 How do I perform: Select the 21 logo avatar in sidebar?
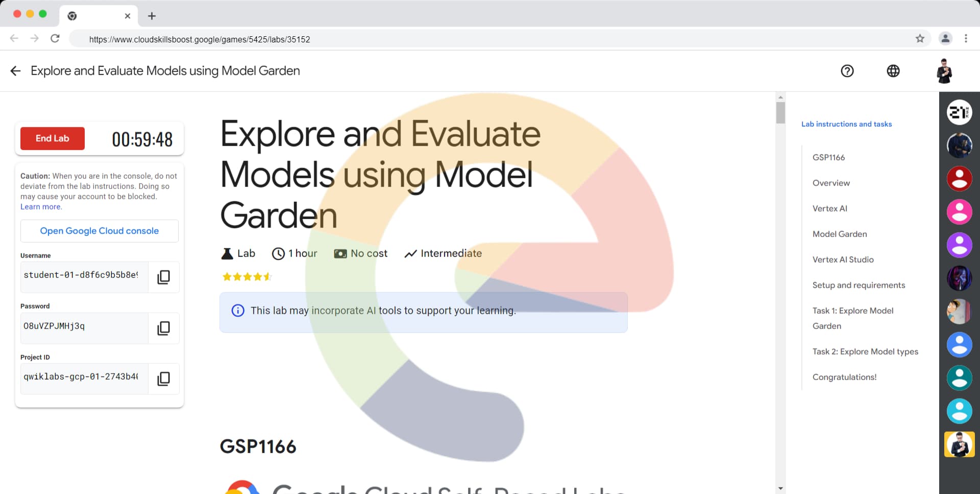(x=960, y=112)
